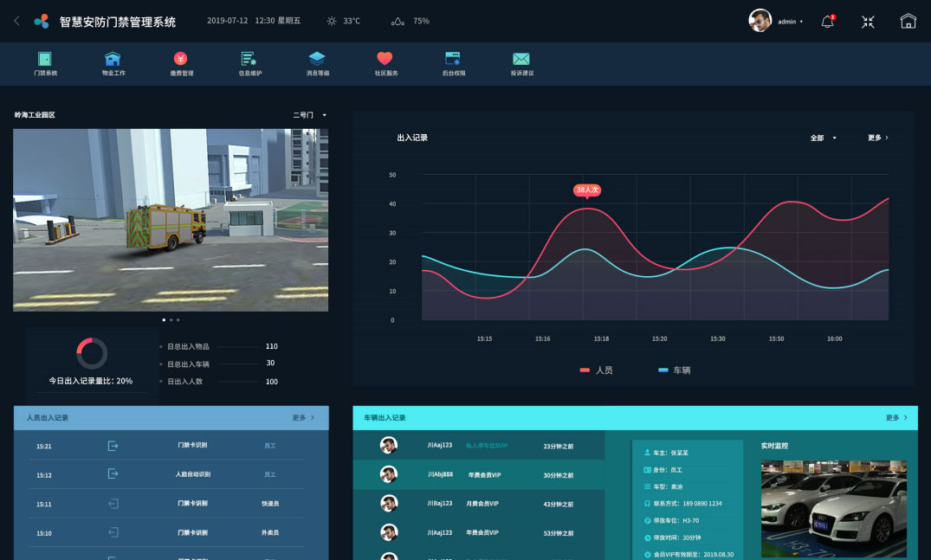The image size is (931, 560).
Task: Open the 门禁系统 door icon
Action: pos(45,60)
